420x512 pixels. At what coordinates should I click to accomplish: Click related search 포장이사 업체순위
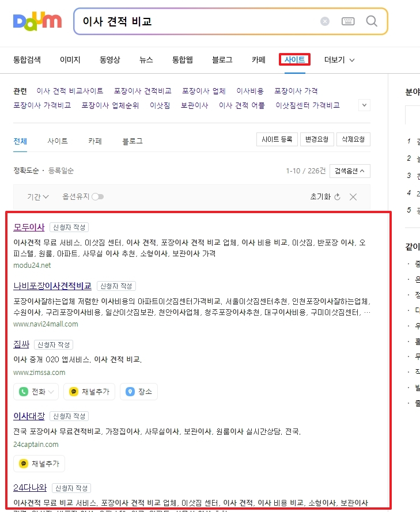(110, 105)
